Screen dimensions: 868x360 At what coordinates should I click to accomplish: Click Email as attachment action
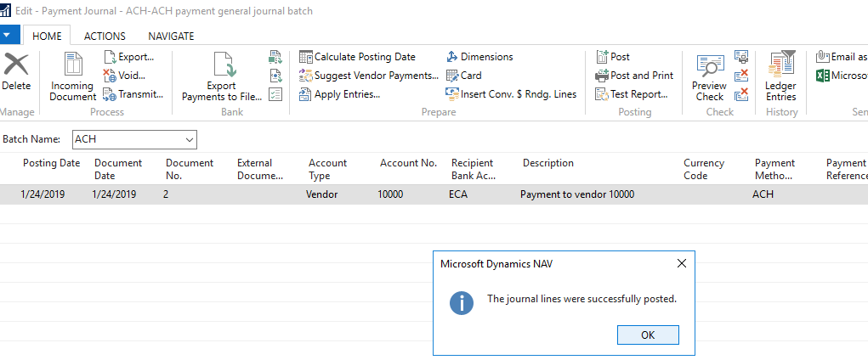pos(842,57)
